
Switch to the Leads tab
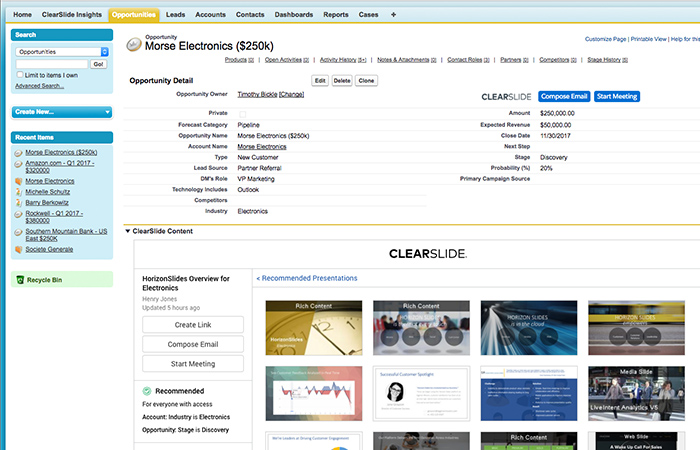point(175,15)
